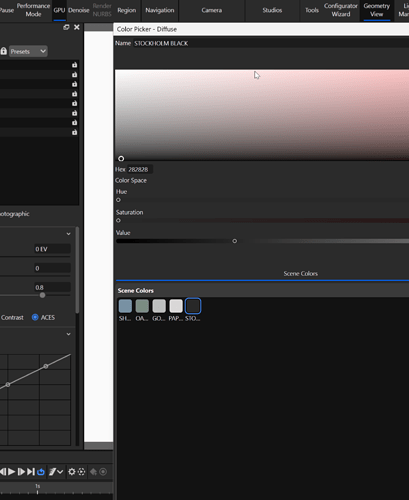Screen dimensions: 409x500
Task: Open the Configurator Wizard
Action: pyautogui.click(x=341, y=10)
